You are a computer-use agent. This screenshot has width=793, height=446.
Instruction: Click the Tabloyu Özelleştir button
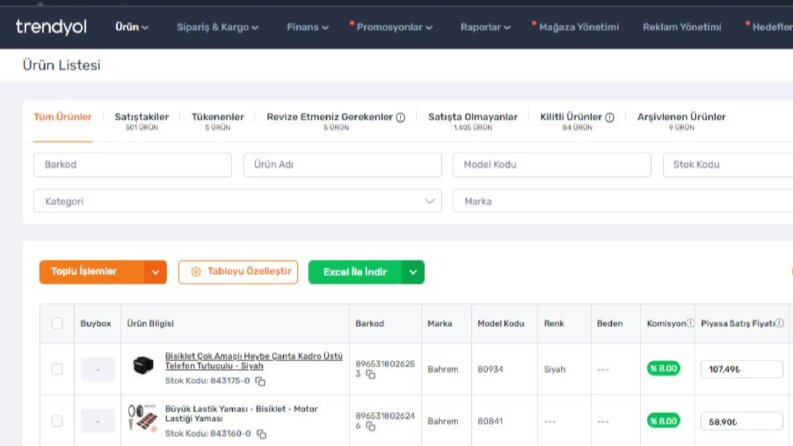(238, 272)
